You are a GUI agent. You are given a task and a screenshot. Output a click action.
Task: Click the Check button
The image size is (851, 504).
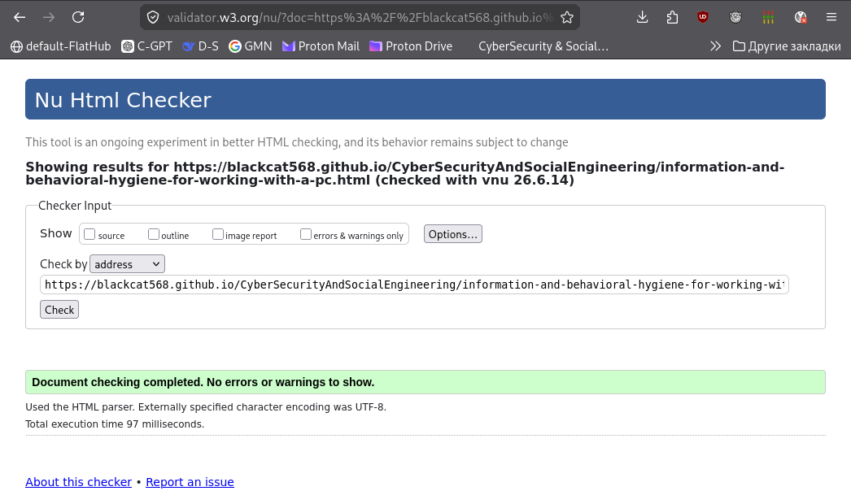pos(59,309)
